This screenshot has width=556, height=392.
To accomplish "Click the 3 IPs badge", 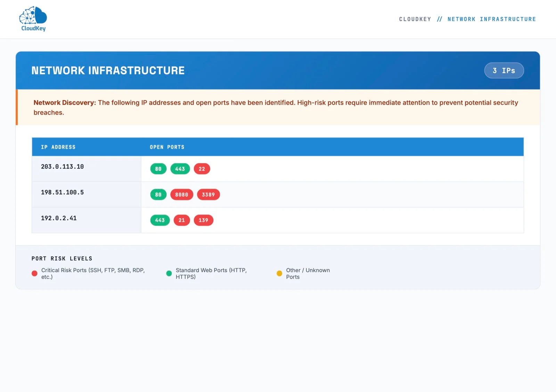I will pos(504,70).
